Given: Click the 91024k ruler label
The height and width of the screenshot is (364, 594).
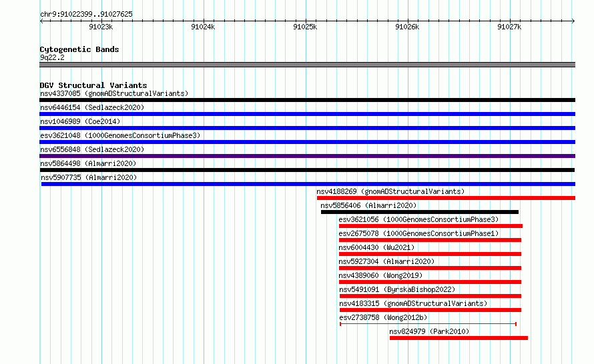Looking at the screenshot, I should tap(203, 27).
